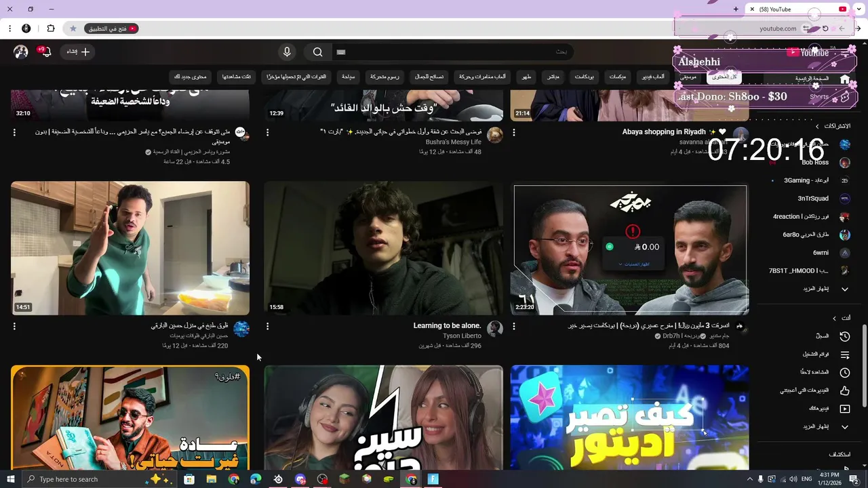Open 'Abaya shopping in Riyadh' video title

674,132
